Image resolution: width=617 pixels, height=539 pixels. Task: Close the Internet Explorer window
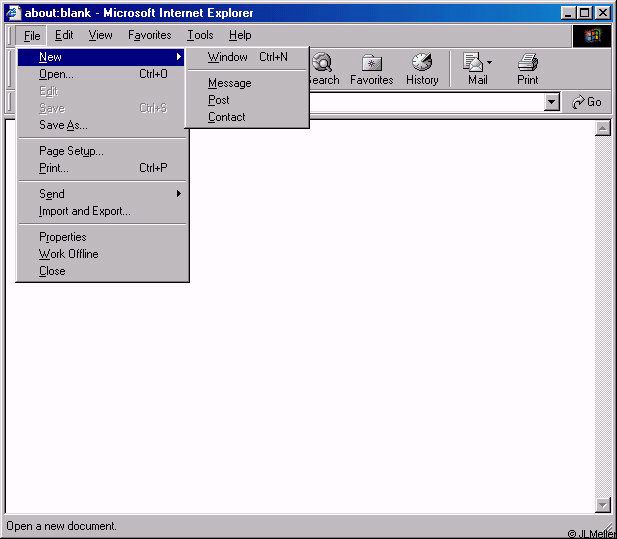click(x=602, y=13)
